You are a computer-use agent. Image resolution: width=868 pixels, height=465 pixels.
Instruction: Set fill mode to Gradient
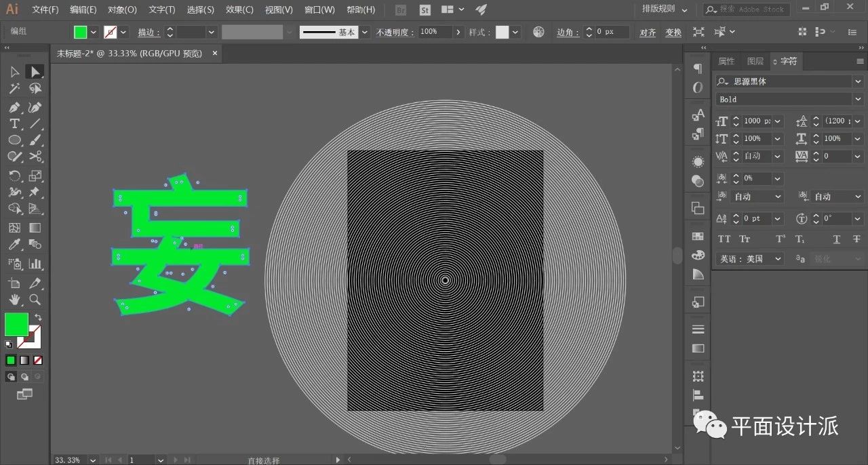(24, 360)
